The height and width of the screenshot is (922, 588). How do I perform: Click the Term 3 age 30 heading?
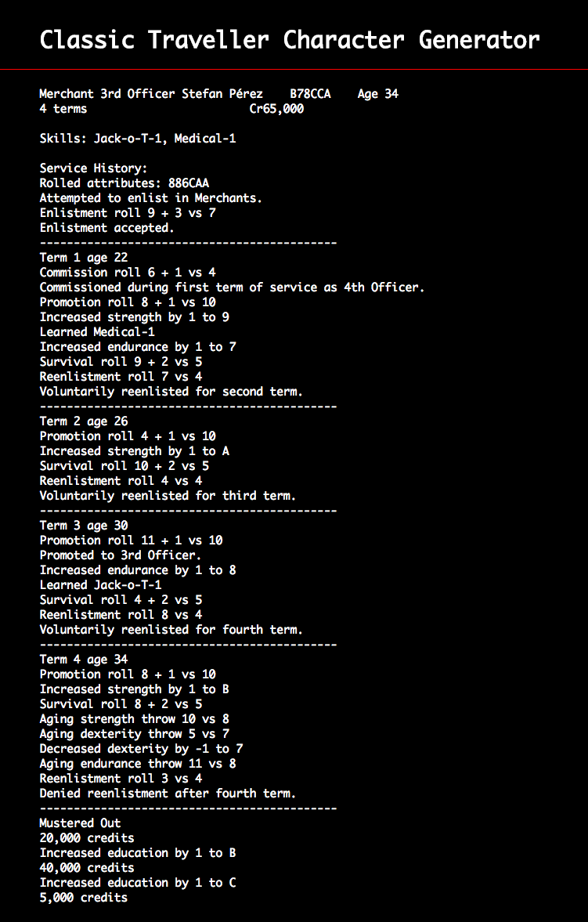(x=84, y=525)
